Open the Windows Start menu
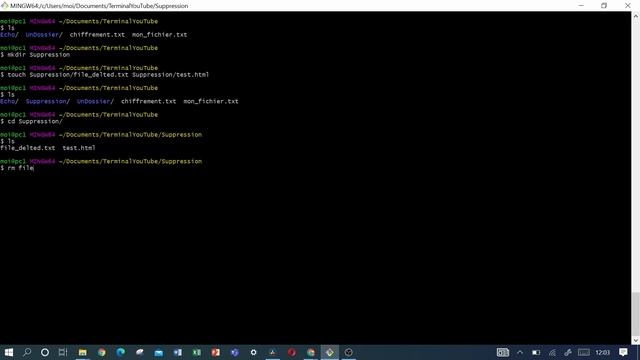 coord(8,352)
